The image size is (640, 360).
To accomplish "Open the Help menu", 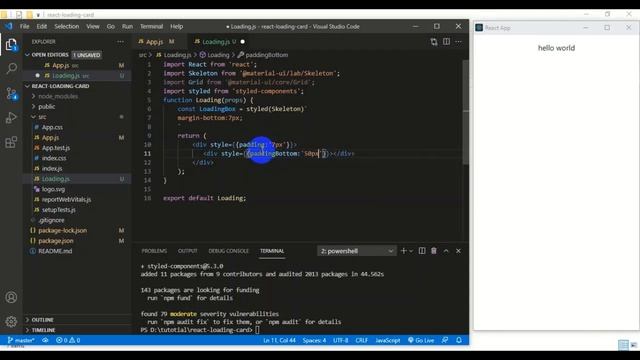I will click(176, 27).
